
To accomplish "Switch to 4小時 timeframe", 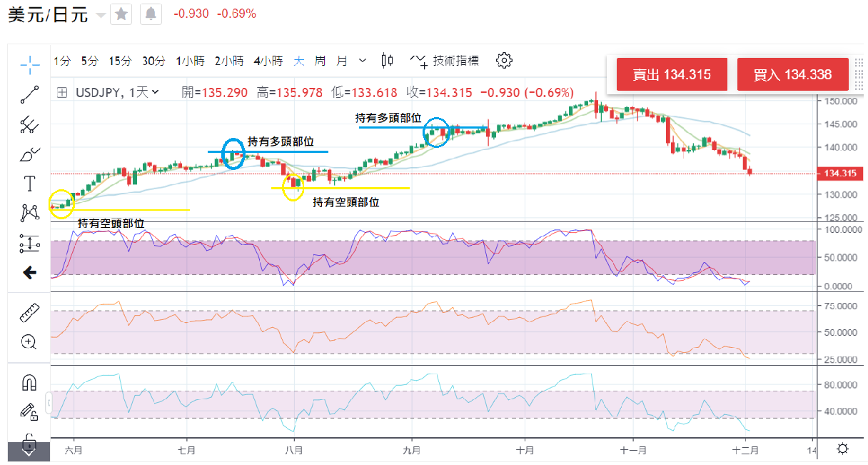I will point(268,61).
